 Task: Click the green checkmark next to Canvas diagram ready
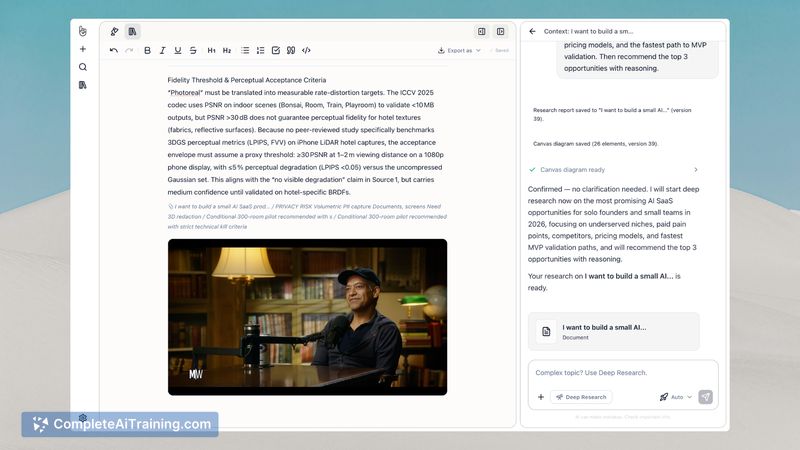(533, 169)
